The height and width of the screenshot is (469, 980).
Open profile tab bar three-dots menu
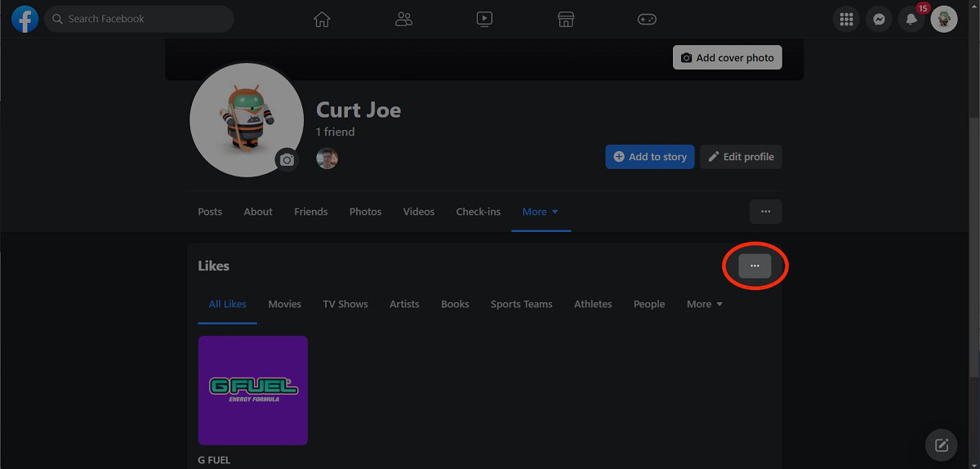[x=765, y=212]
